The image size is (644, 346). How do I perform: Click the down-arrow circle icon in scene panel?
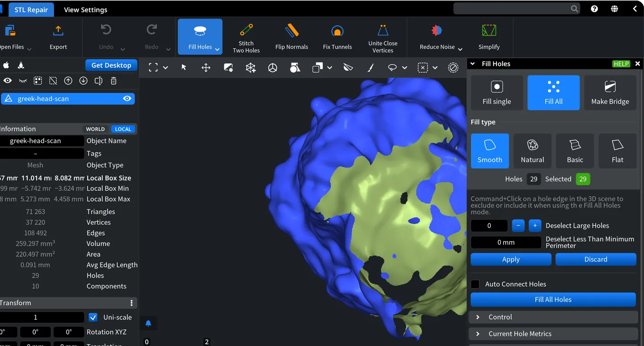[x=83, y=81]
